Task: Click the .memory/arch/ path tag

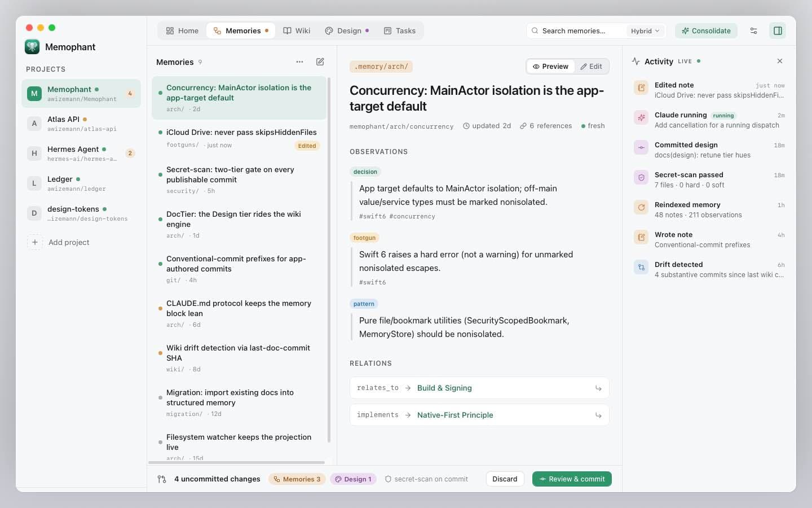Action: pos(381,67)
